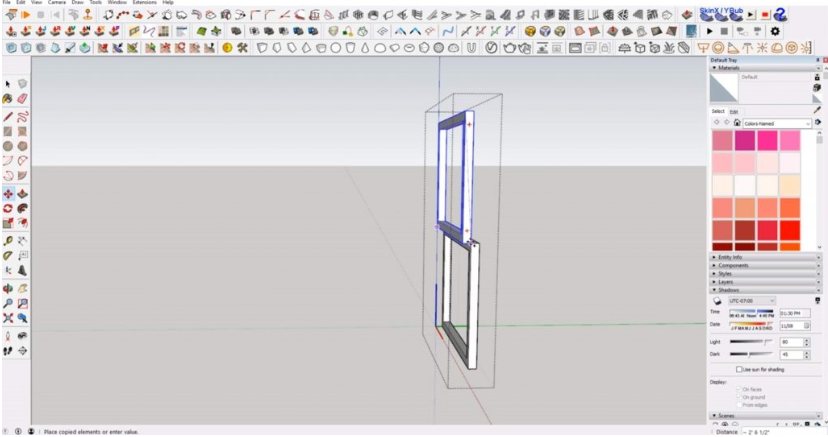The image size is (828, 437).
Task: Select the Rotate tool
Action: (7, 208)
